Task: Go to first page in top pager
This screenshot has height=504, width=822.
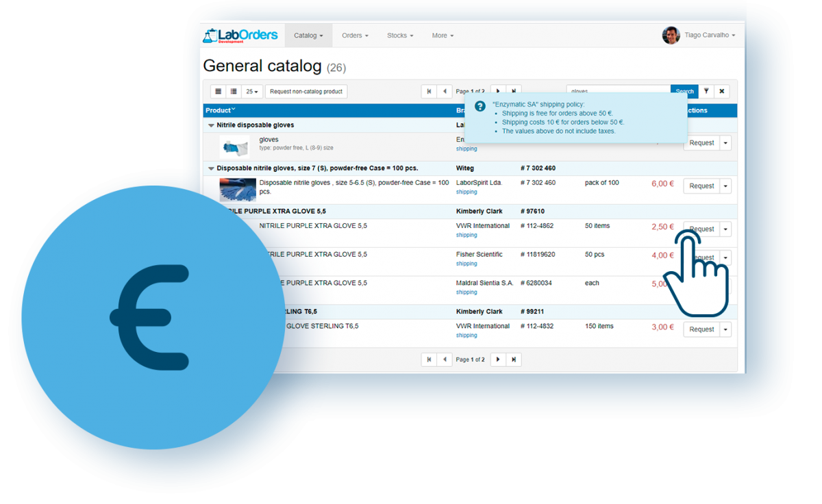Action: (x=429, y=91)
